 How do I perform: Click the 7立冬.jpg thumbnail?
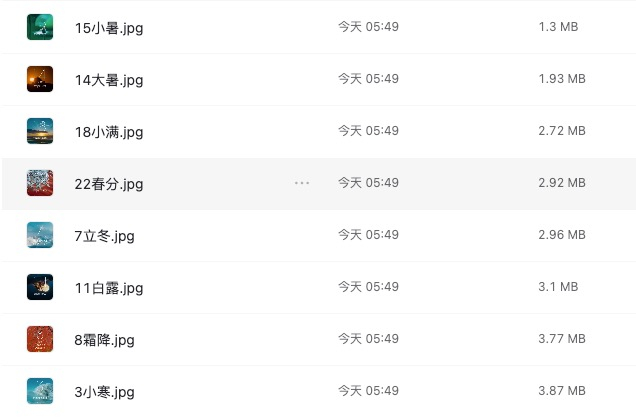click(40, 234)
